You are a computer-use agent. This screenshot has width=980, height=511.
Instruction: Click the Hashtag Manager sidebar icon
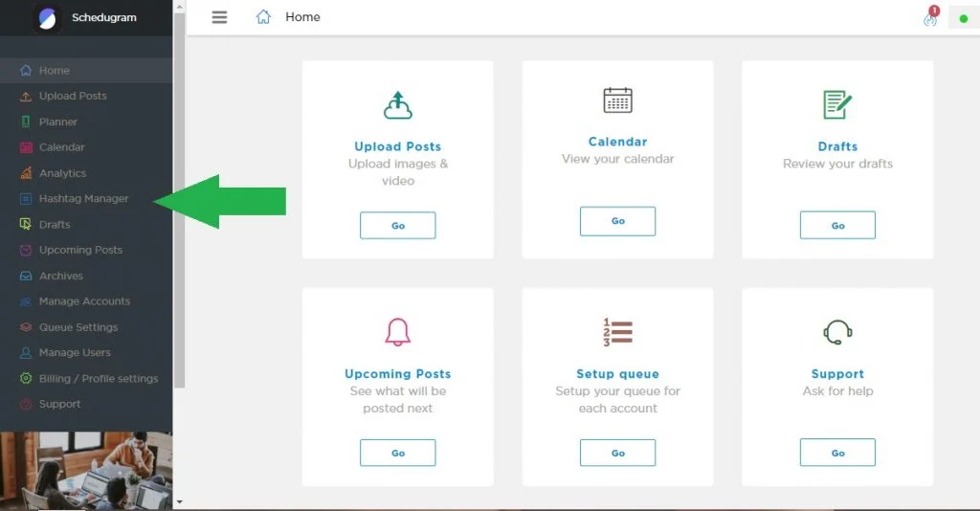26,199
